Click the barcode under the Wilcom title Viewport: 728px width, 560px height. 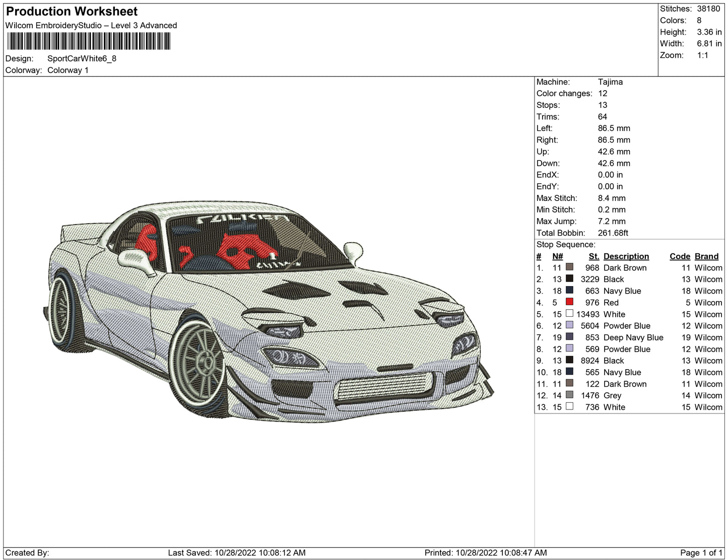click(89, 41)
